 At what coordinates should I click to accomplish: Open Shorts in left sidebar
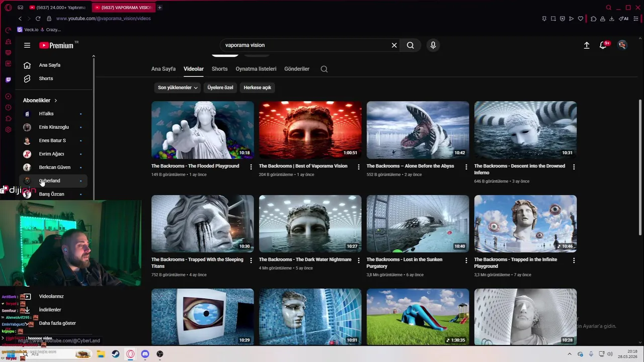(53, 78)
